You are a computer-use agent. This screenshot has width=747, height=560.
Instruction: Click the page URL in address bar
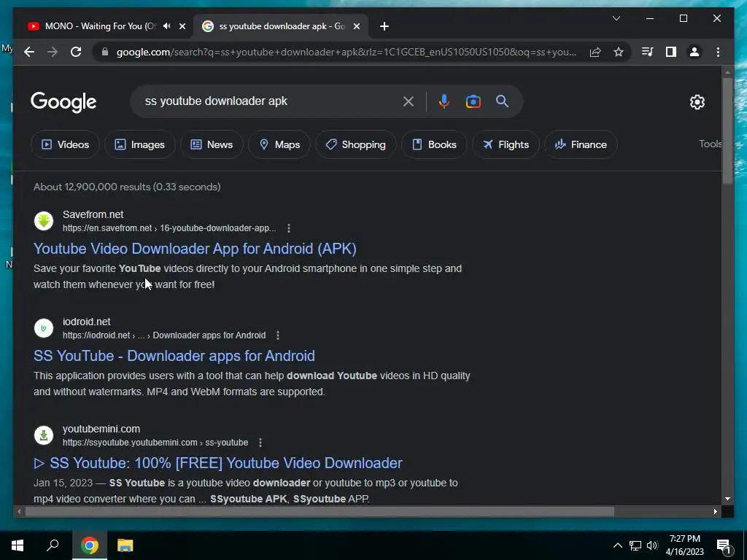click(347, 52)
